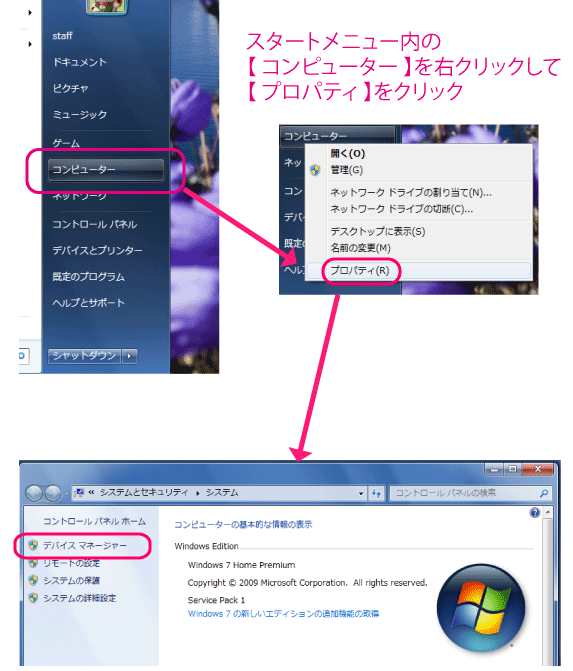Open address bar history dropdown
This screenshot has height=671, width=573.
coord(361,493)
